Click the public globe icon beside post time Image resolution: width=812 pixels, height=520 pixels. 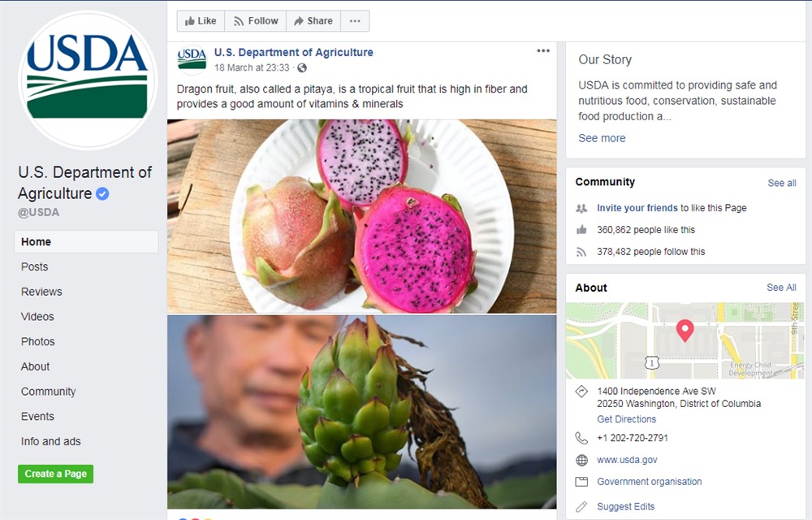coord(302,68)
